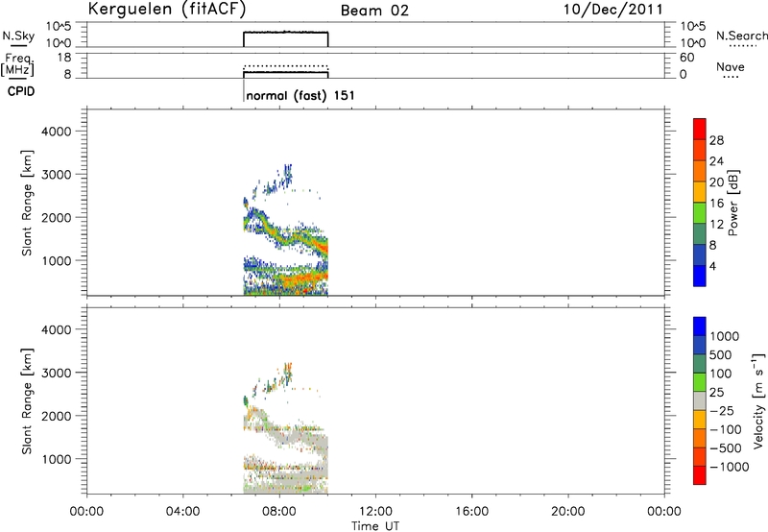Click the dotted line sample under "Nave"
The height and width of the screenshot is (532, 768).
(x=731, y=77)
